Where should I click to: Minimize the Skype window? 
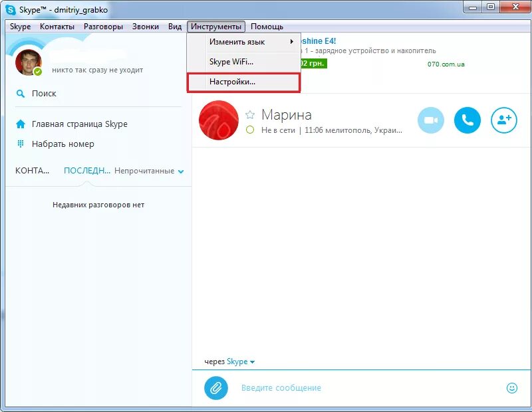[473, 7]
